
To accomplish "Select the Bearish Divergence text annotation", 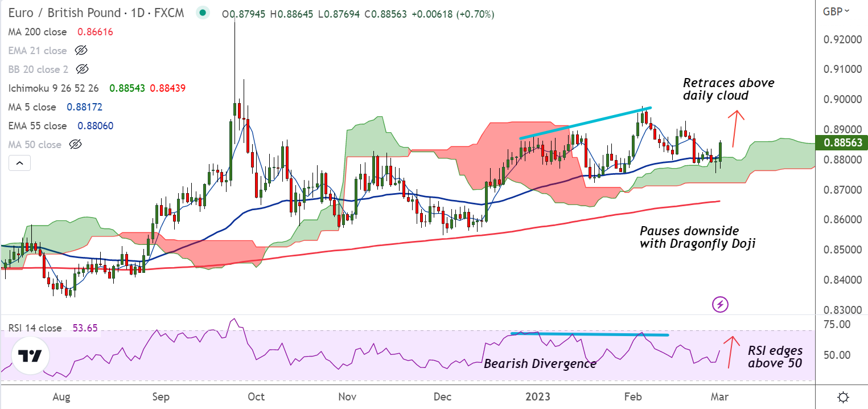I will pos(540,363).
